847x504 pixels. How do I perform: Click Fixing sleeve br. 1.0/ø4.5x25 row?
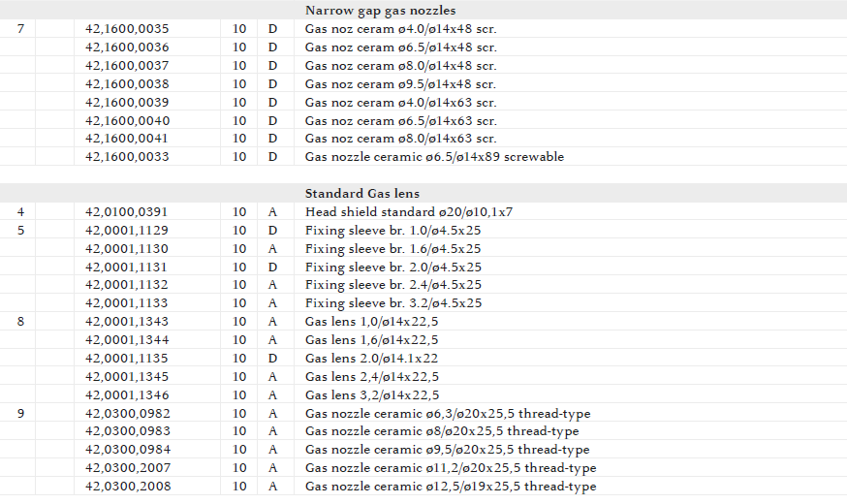pos(392,231)
